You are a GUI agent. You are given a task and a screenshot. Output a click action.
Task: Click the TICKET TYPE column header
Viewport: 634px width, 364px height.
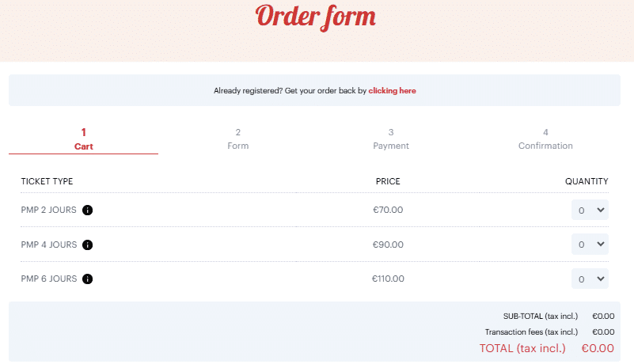point(47,181)
